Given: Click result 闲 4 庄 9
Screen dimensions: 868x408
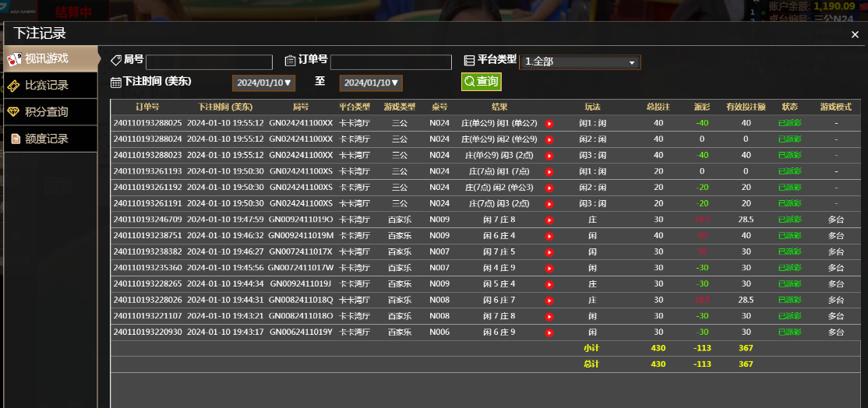Looking at the screenshot, I should point(499,268).
